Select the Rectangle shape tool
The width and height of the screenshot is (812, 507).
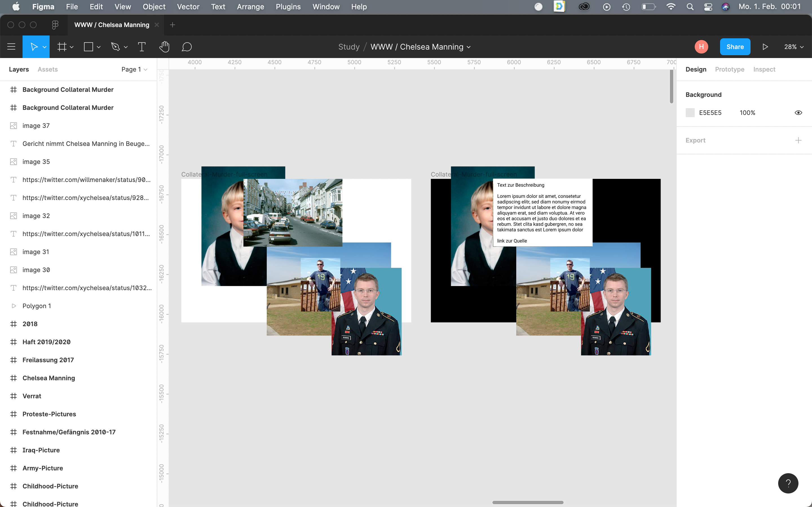(89, 47)
